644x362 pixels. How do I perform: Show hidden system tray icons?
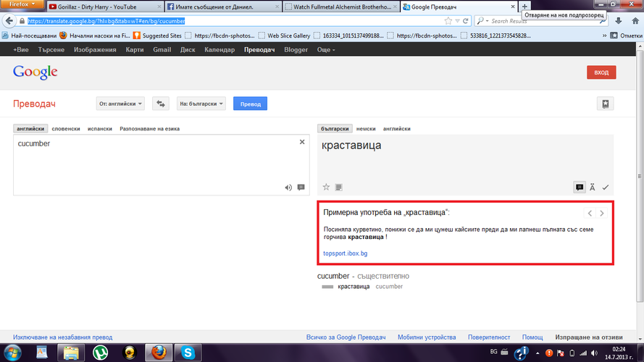pyautogui.click(x=538, y=353)
